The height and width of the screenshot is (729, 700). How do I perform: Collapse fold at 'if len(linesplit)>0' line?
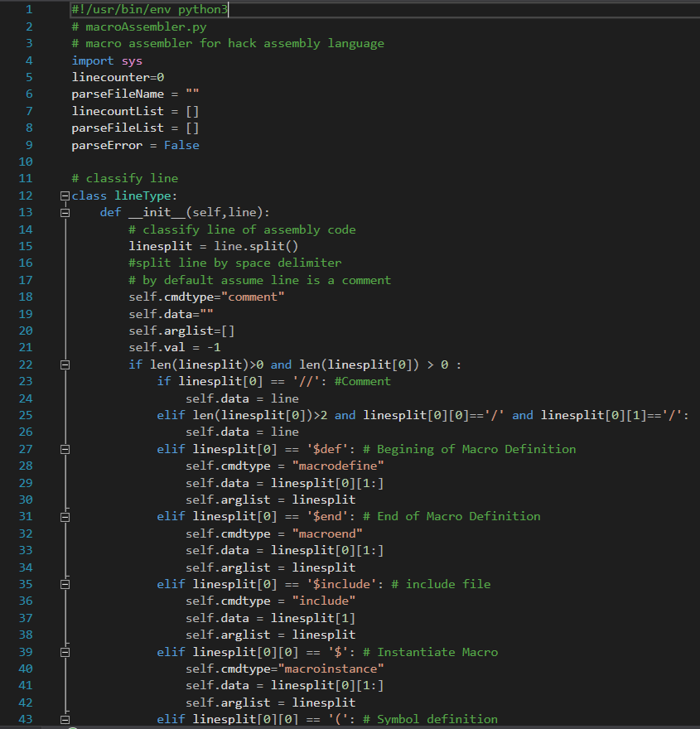pos(65,365)
